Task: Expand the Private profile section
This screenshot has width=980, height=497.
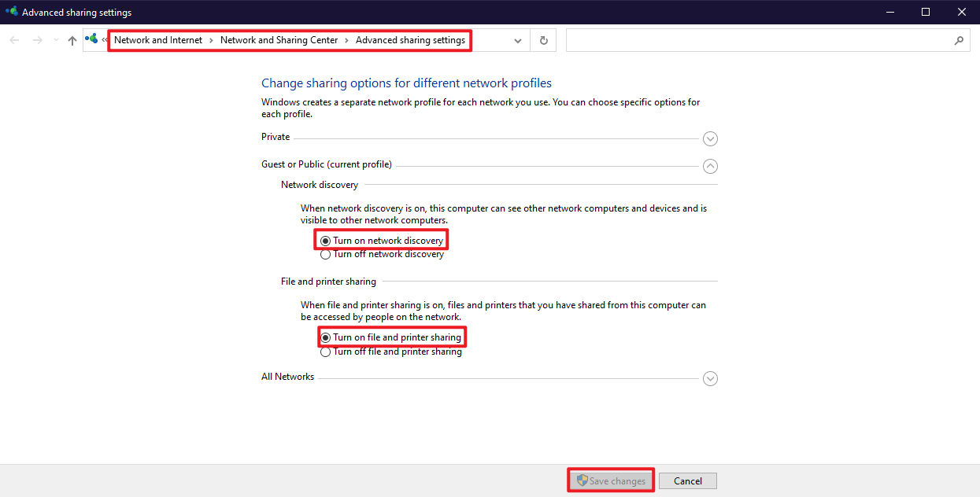Action: click(x=710, y=139)
